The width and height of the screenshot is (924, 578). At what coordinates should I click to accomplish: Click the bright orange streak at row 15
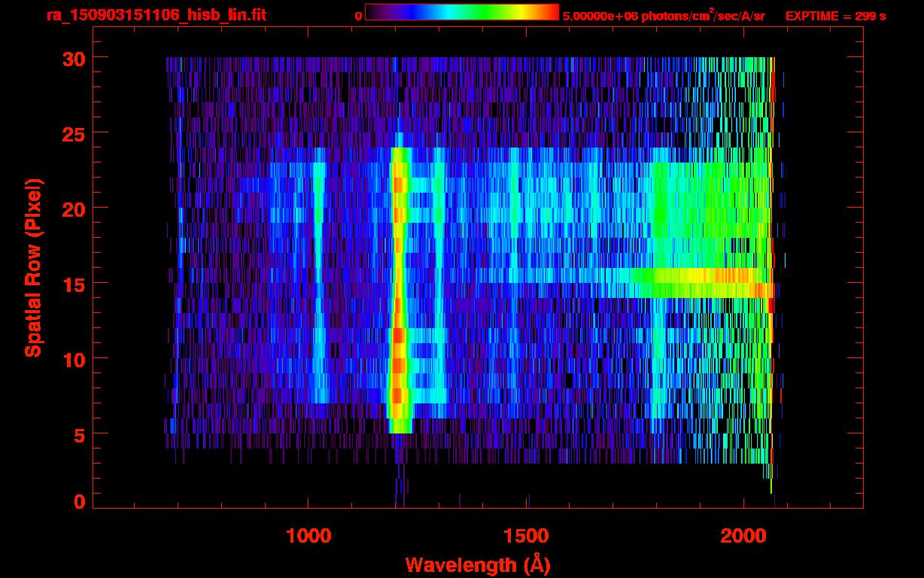(700, 283)
